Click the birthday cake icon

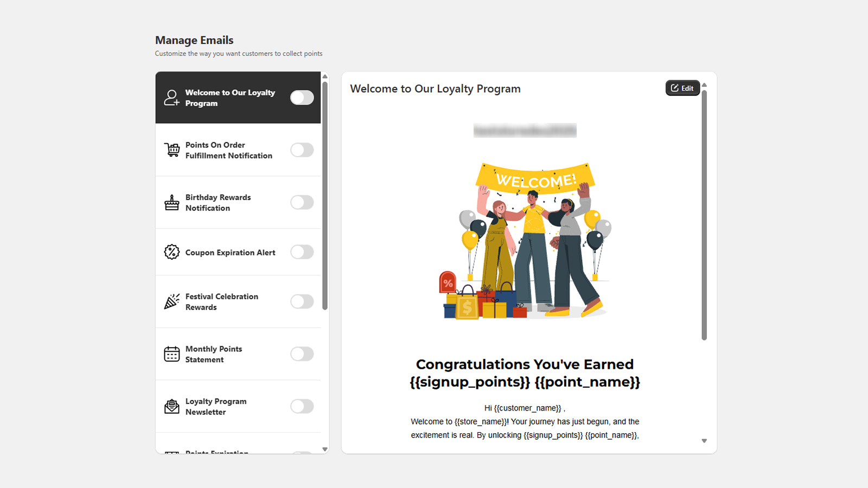(x=172, y=202)
